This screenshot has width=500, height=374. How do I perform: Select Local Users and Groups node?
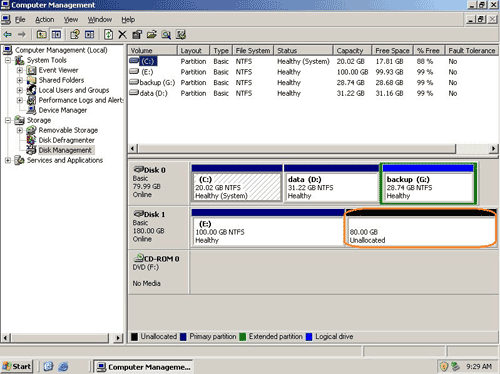(74, 90)
